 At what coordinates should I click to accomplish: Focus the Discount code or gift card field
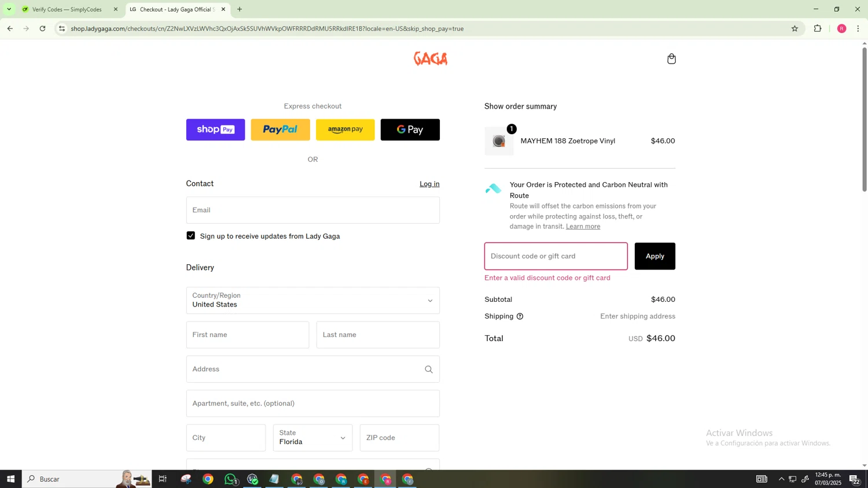tap(556, 256)
